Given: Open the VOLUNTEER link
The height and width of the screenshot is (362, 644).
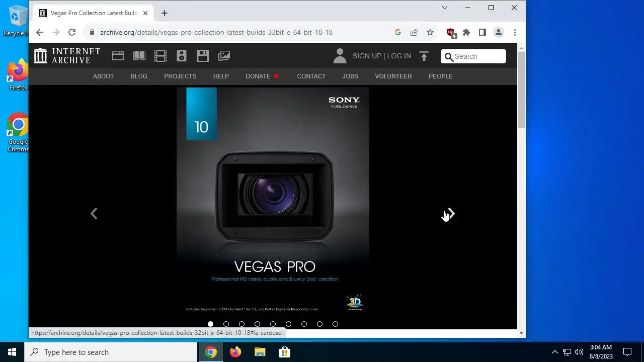Looking at the screenshot, I should tap(393, 76).
